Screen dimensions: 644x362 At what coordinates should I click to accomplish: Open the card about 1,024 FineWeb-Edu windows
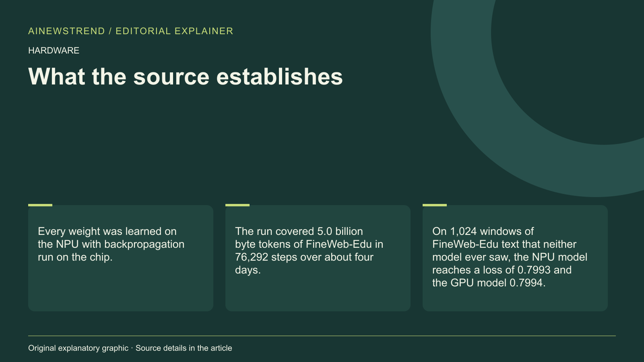click(x=515, y=258)
